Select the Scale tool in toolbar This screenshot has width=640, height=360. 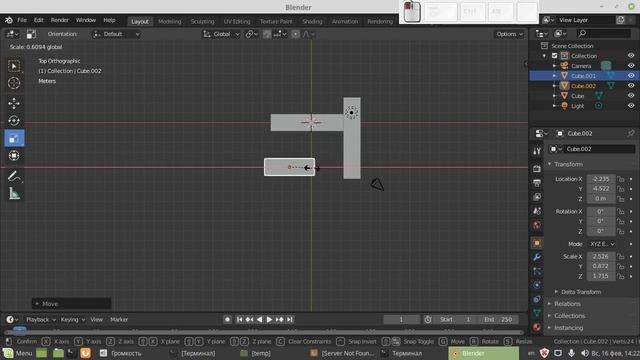tap(14, 138)
